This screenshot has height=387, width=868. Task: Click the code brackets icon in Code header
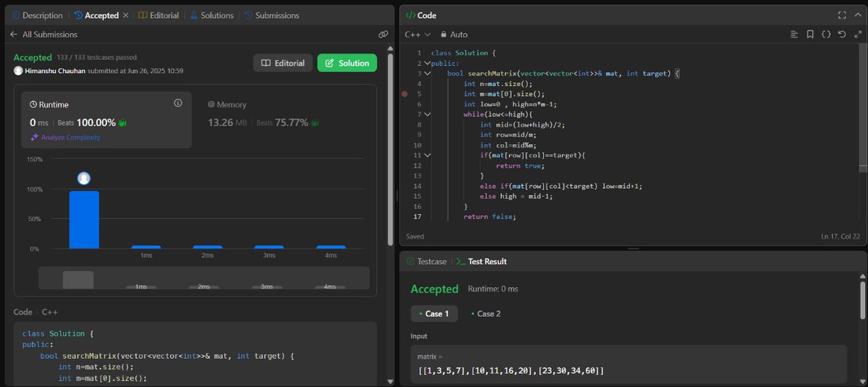[409, 15]
